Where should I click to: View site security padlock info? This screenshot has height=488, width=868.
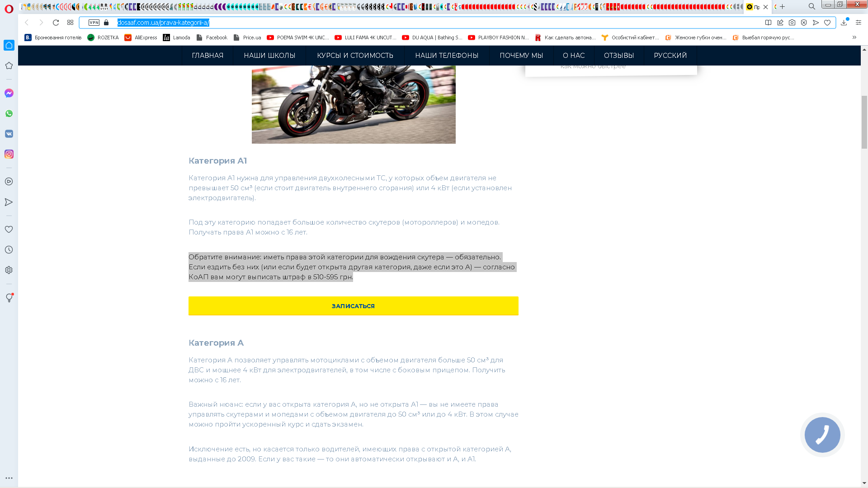106,23
